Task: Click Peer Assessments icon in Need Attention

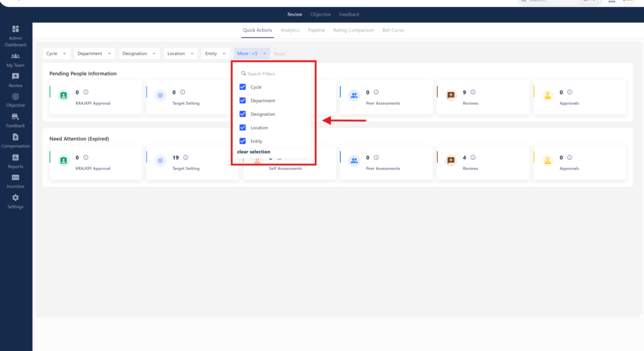Action: click(x=354, y=160)
